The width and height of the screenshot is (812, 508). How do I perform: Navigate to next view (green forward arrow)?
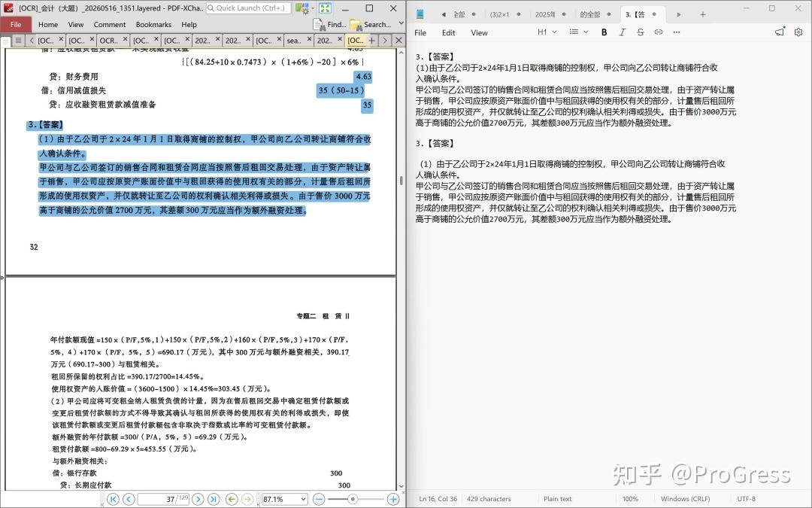point(247,499)
